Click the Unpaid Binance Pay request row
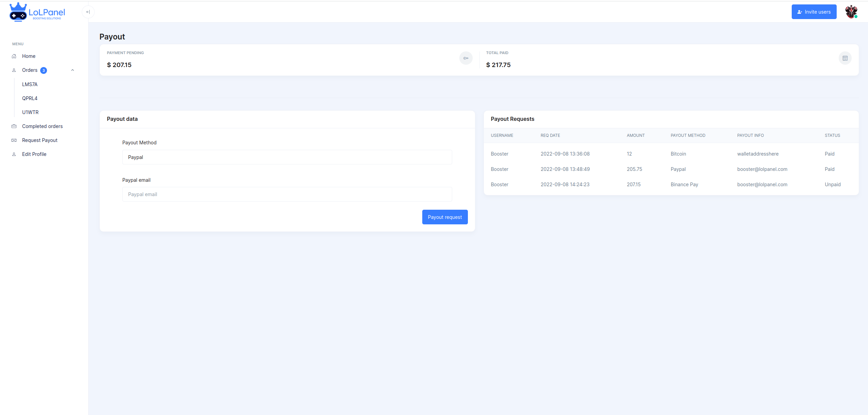The height and width of the screenshot is (415, 868). pyautogui.click(x=670, y=185)
